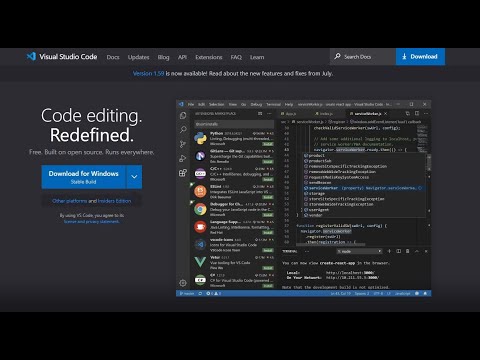The height and width of the screenshot is (360, 480).
Task: Click the Vetur extension icon
Action: point(200,262)
